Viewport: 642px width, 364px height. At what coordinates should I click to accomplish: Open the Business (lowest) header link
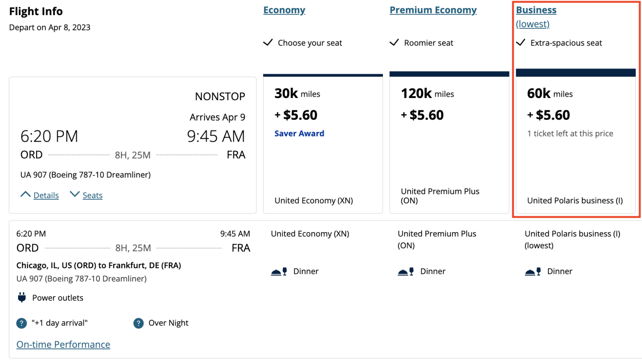536,10
